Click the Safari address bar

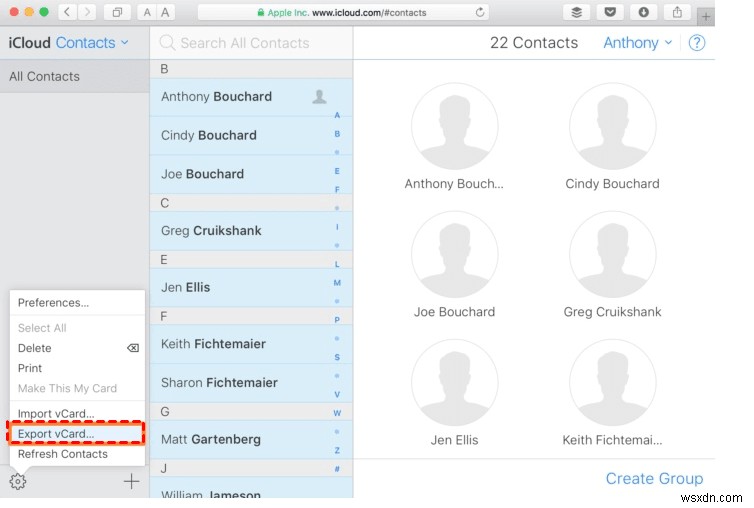[344, 13]
